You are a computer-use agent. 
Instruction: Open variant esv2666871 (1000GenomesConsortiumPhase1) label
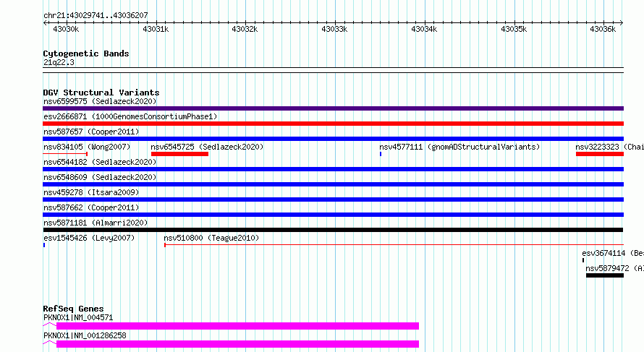coord(130,116)
